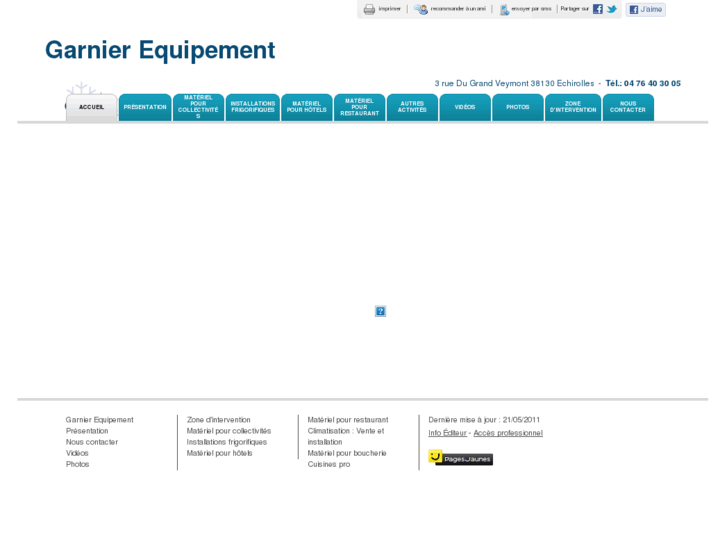
Task: Open the Photos tab
Action: [x=518, y=108]
